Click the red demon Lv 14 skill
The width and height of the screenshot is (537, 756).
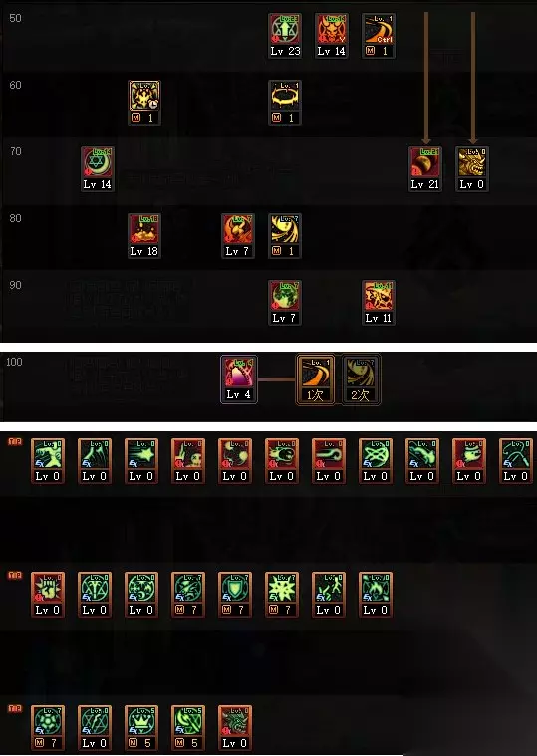click(x=332, y=36)
